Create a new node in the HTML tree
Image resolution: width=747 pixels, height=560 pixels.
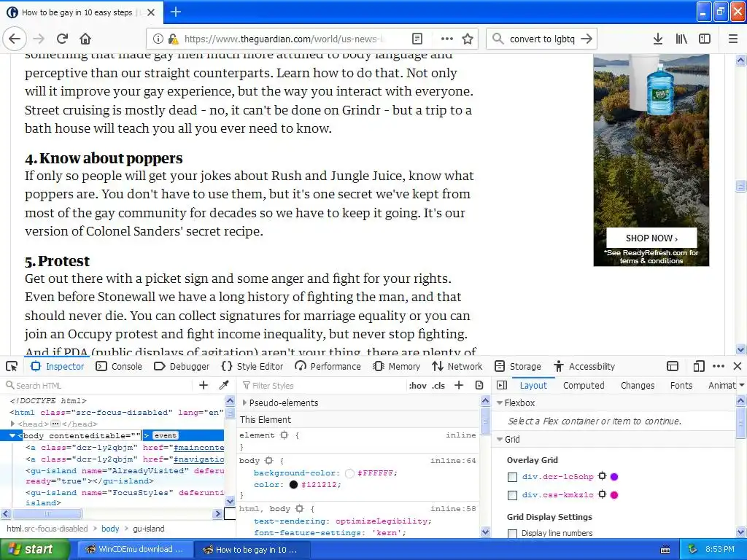(204, 385)
